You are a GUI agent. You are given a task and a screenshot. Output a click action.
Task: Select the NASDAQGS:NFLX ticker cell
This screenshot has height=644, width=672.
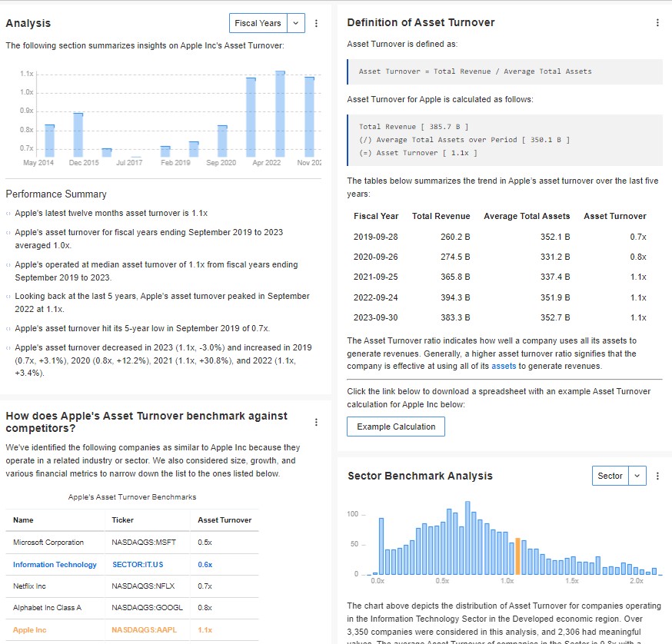143,586
